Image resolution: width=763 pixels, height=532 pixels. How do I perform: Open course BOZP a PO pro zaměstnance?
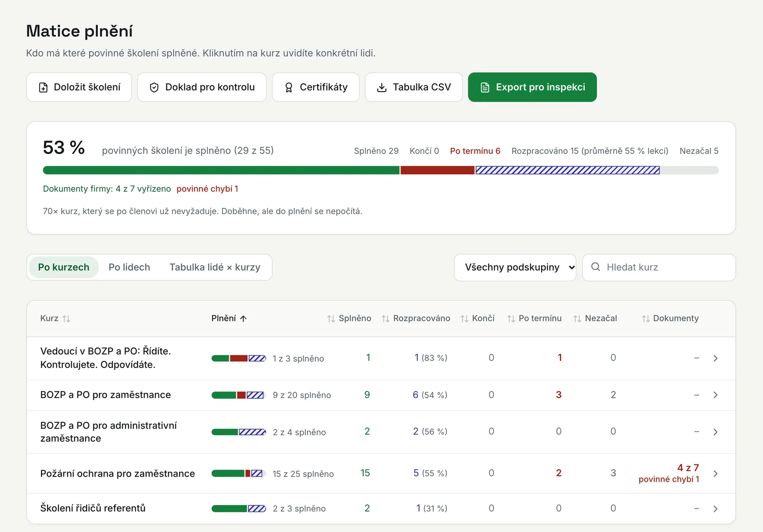tap(105, 395)
